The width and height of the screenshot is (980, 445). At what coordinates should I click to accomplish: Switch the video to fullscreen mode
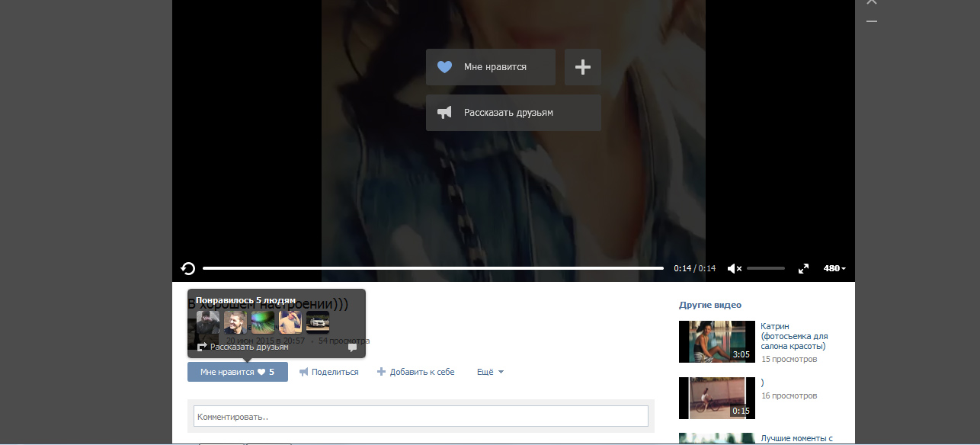[x=803, y=268]
